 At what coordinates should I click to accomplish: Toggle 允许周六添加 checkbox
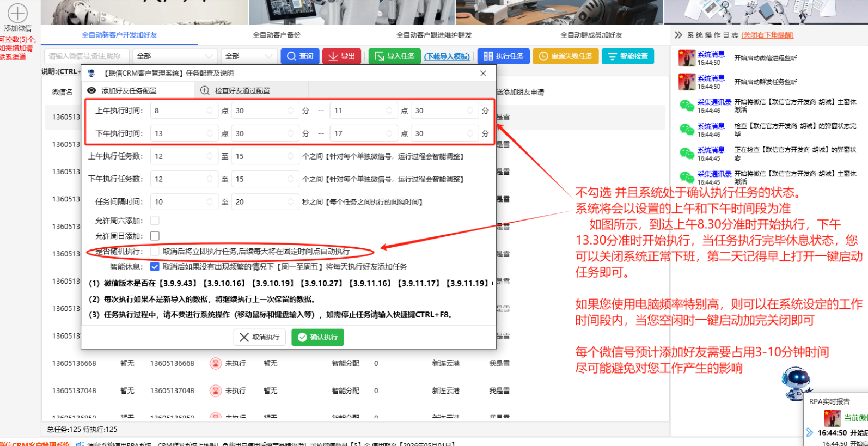click(x=155, y=221)
